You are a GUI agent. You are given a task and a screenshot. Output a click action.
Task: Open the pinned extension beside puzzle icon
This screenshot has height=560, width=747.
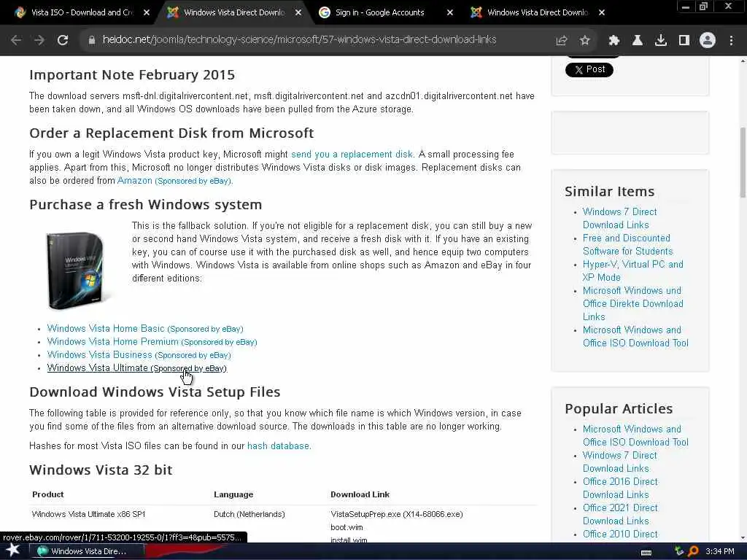[x=637, y=41]
